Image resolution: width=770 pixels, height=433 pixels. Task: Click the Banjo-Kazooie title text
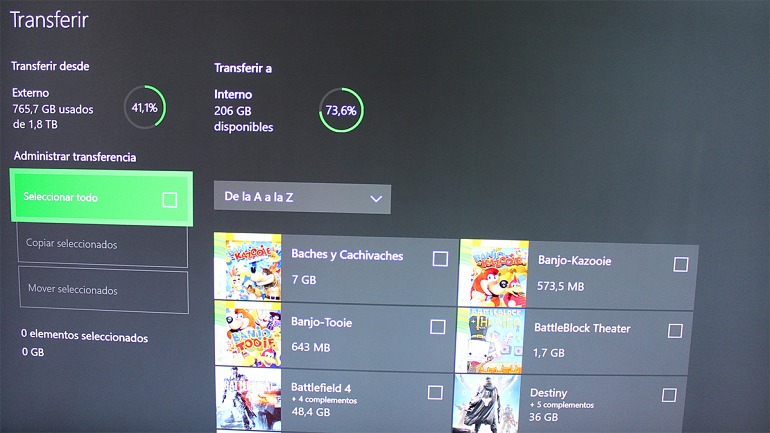click(x=575, y=261)
